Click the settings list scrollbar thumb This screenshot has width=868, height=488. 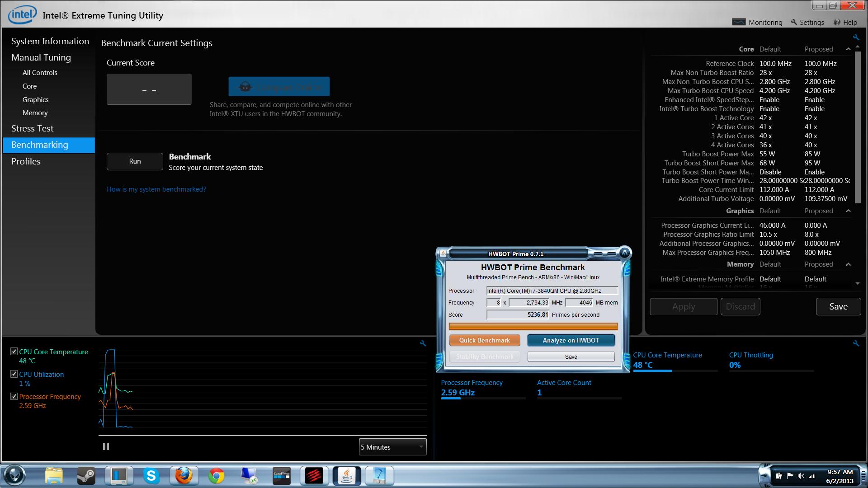point(858,127)
